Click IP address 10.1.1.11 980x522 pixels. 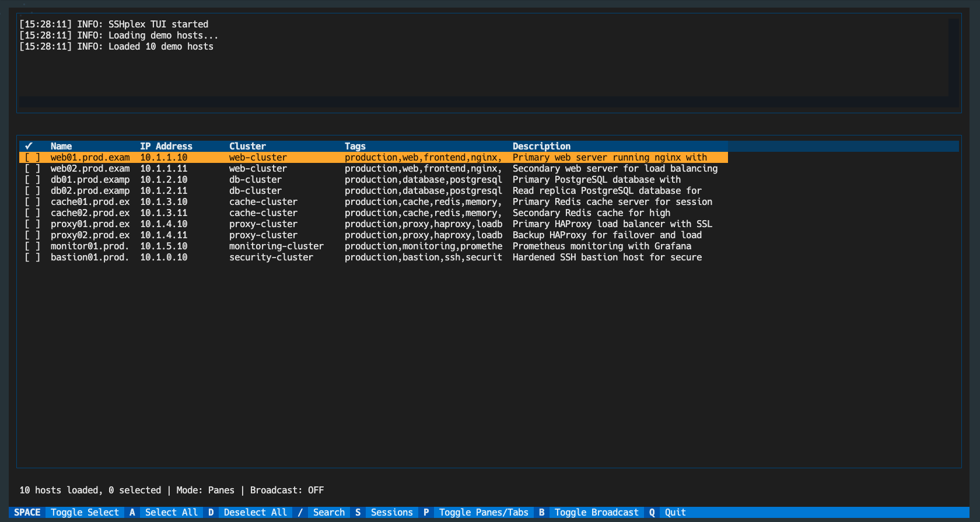(x=164, y=169)
